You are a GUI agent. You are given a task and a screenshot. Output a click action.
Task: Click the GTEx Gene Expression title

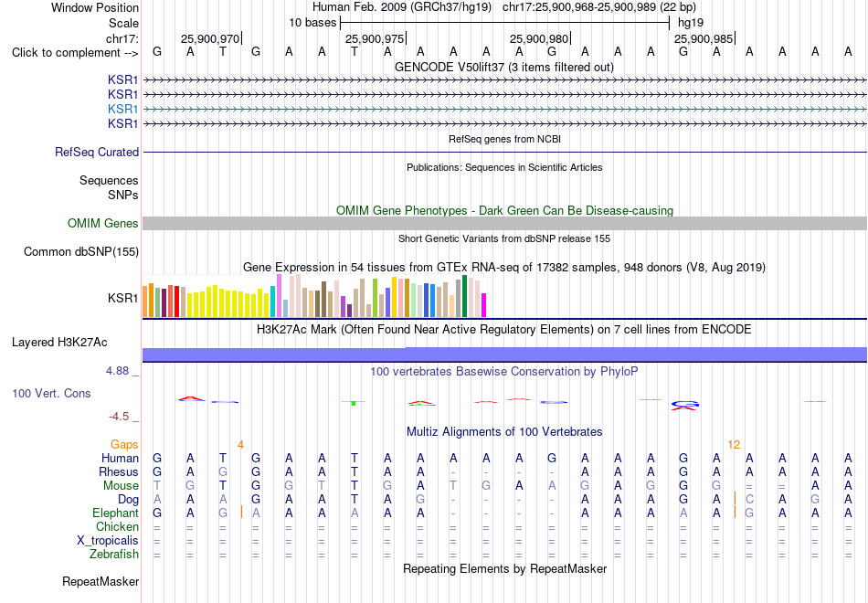coord(504,268)
